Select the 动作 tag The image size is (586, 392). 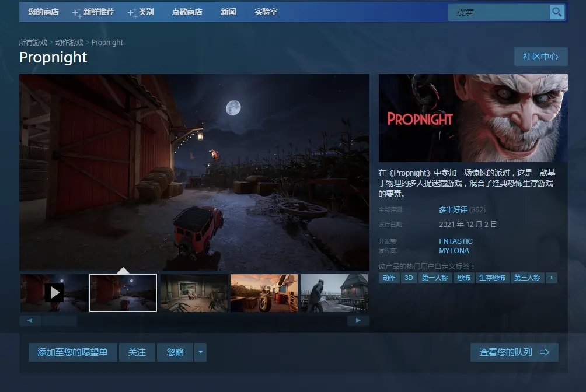(389, 278)
